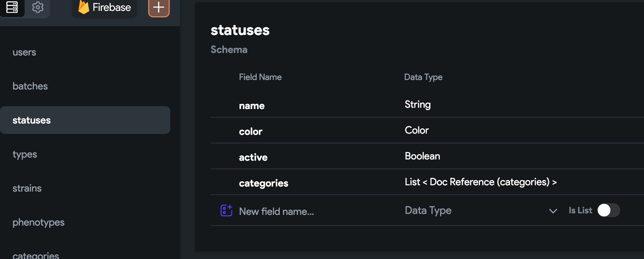644x259 pixels.
Task: Select the color field row
Action: pos(251,131)
